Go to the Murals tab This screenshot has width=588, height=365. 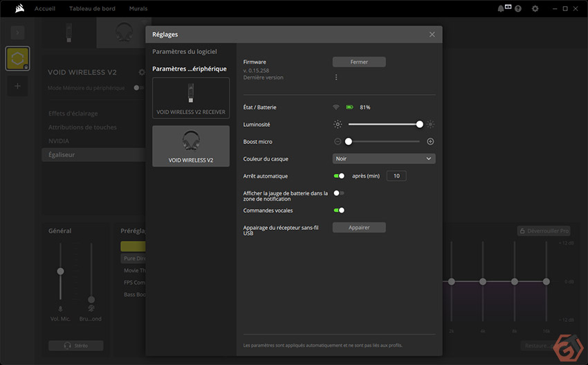click(x=138, y=8)
